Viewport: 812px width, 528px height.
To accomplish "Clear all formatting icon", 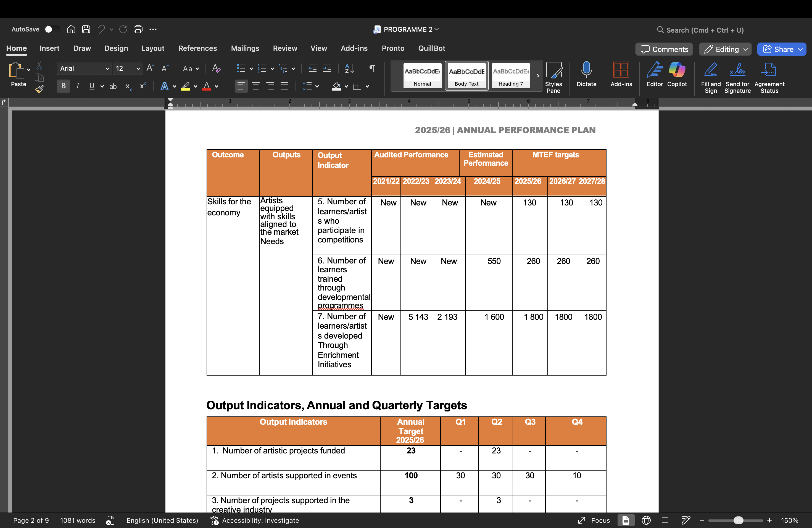I will 216,68.
